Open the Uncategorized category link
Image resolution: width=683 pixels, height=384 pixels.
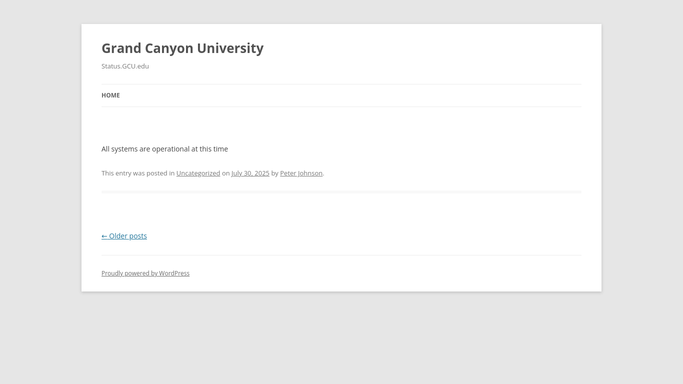pyautogui.click(x=198, y=173)
